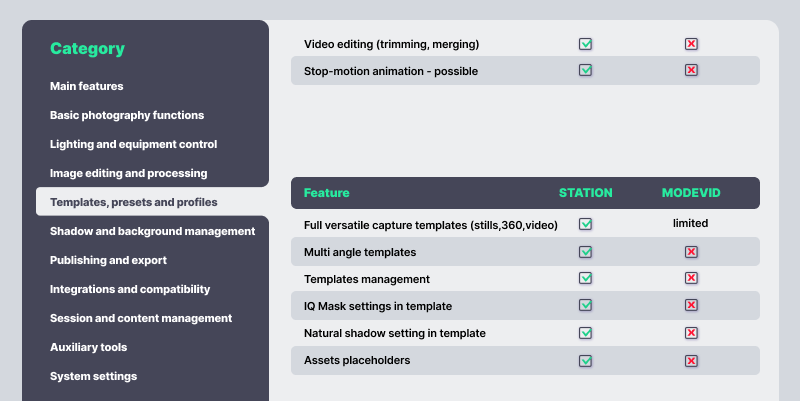Open Publishing and export category

coord(108,260)
